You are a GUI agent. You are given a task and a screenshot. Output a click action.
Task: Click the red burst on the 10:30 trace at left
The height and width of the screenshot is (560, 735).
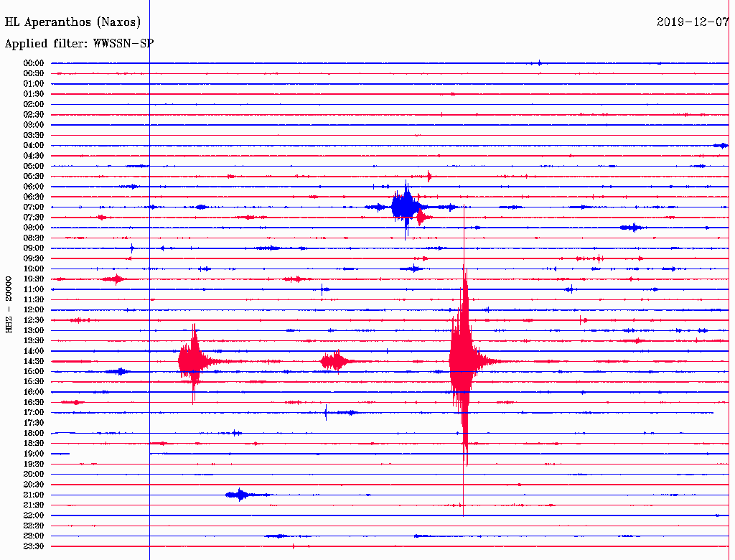pos(116,279)
